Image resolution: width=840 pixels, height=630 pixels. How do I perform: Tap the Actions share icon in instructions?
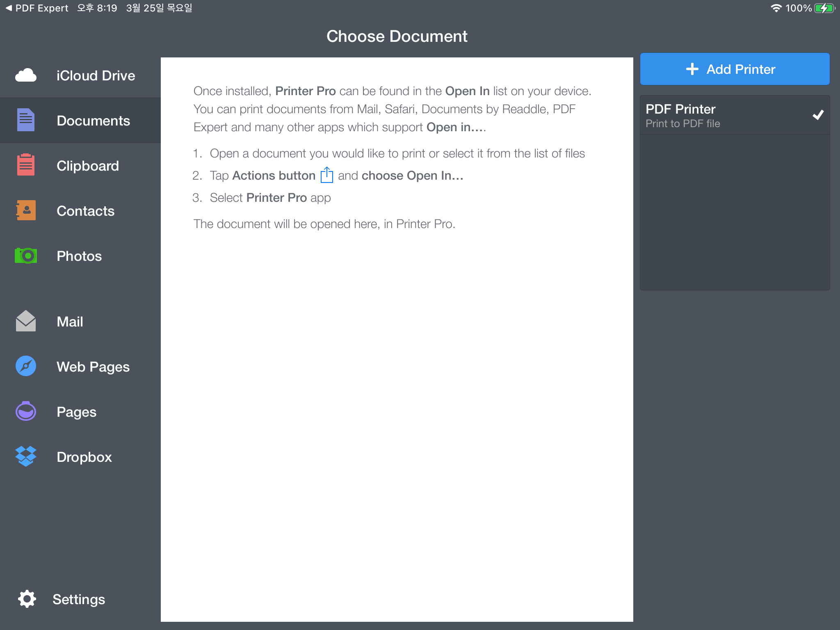(326, 175)
